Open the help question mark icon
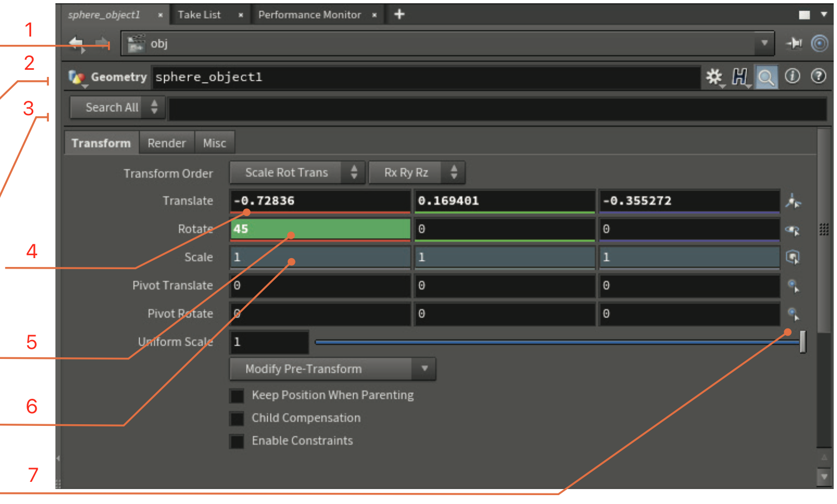Screen dimensions: 837x504 click(819, 76)
